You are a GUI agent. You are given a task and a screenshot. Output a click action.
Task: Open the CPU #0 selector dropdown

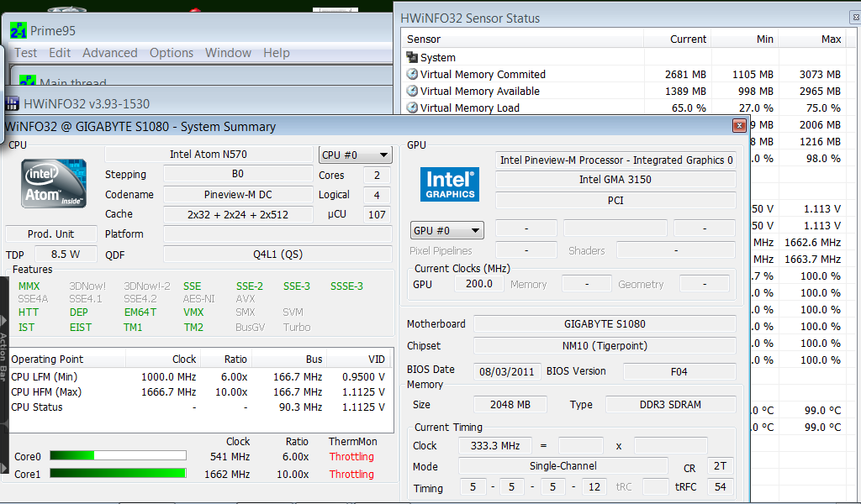[x=355, y=155]
